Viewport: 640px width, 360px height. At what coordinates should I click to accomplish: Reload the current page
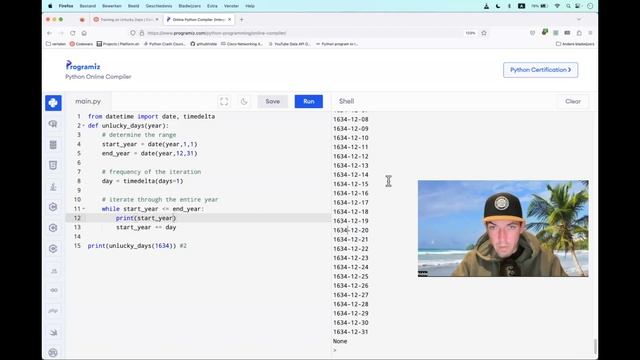click(73, 33)
